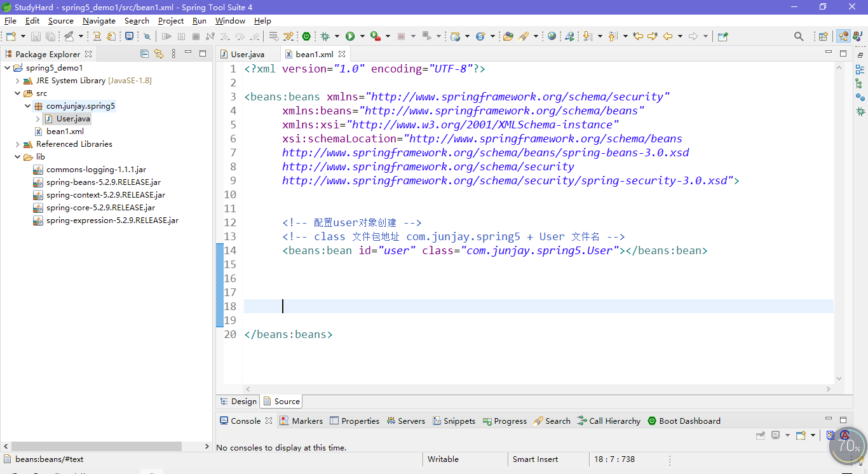Click the Open Perspective icon

[x=824, y=36]
